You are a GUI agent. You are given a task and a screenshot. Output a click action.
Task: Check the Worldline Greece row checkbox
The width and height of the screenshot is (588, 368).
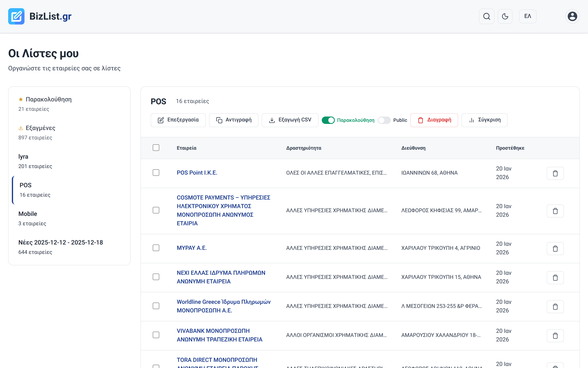coord(156,306)
